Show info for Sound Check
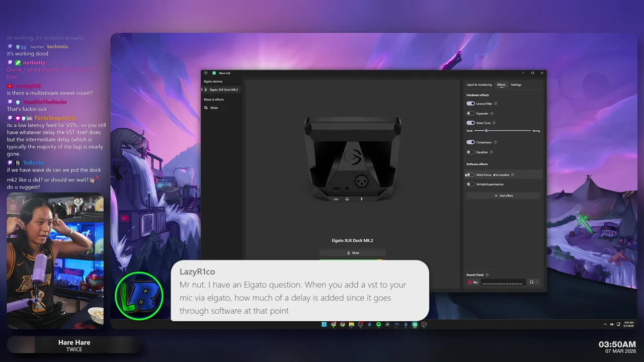Screen dimensions: 644x362 click(487, 275)
